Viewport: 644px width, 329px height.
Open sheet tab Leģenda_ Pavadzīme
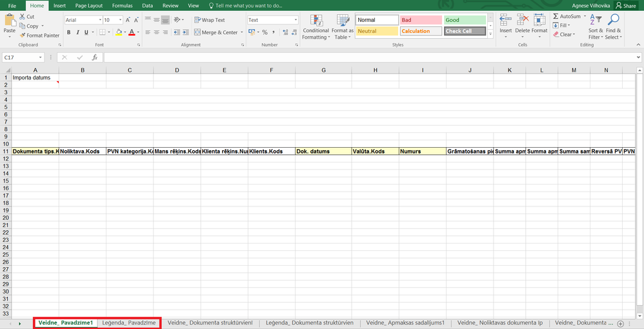coord(129,323)
